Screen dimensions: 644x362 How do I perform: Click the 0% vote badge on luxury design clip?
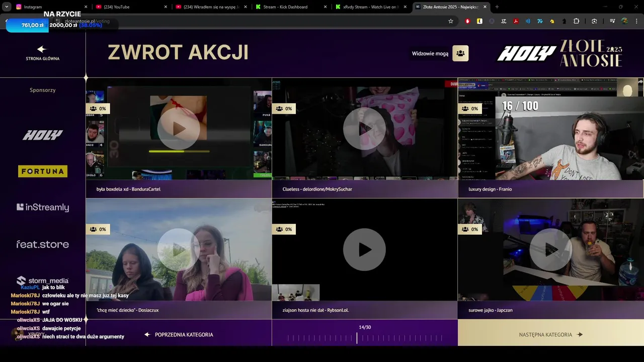(470, 109)
